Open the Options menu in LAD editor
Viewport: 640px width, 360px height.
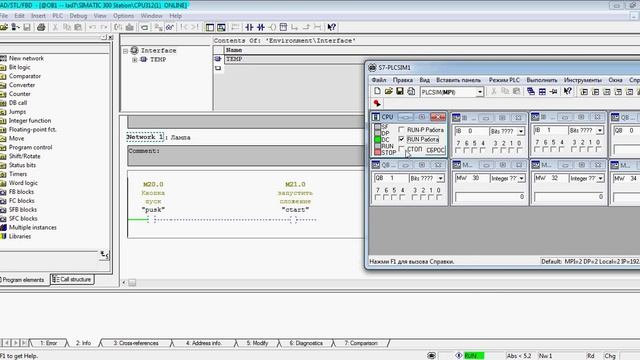pyautogui.click(x=123, y=16)
